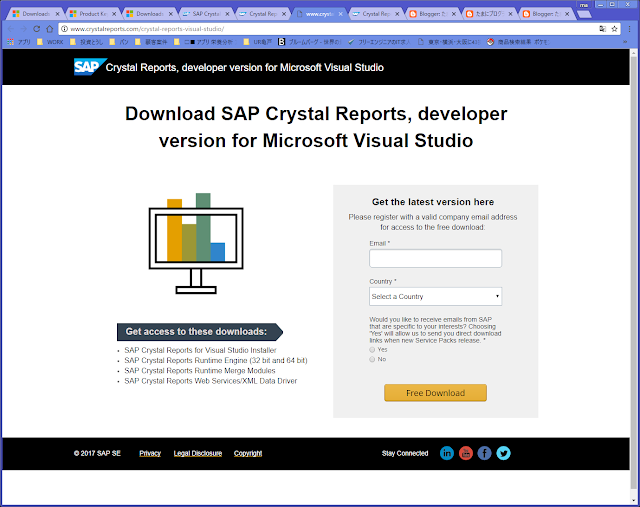Open the Privacy footer link

pos(150,453)
